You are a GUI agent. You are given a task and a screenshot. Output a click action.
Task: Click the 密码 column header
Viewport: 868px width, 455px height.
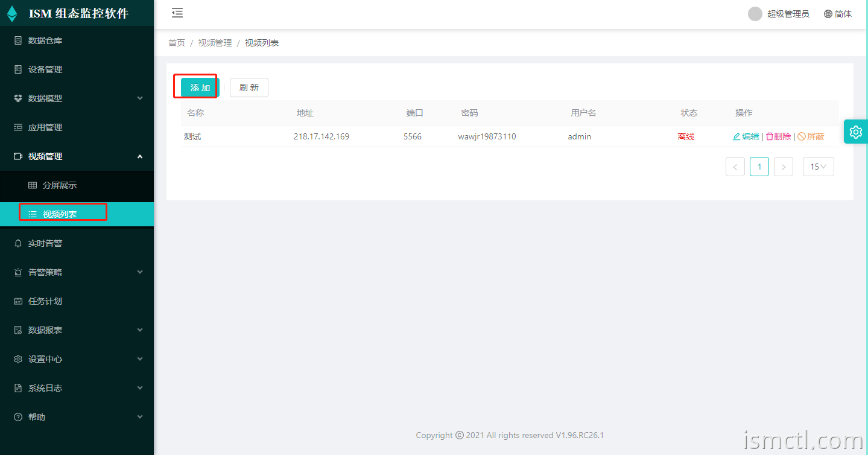[469, 113]
